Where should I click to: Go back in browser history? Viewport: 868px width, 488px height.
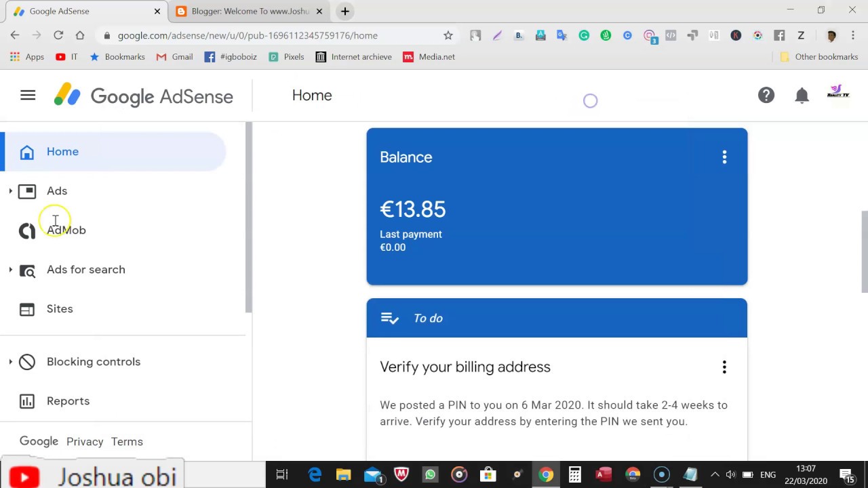coord(15,35)
